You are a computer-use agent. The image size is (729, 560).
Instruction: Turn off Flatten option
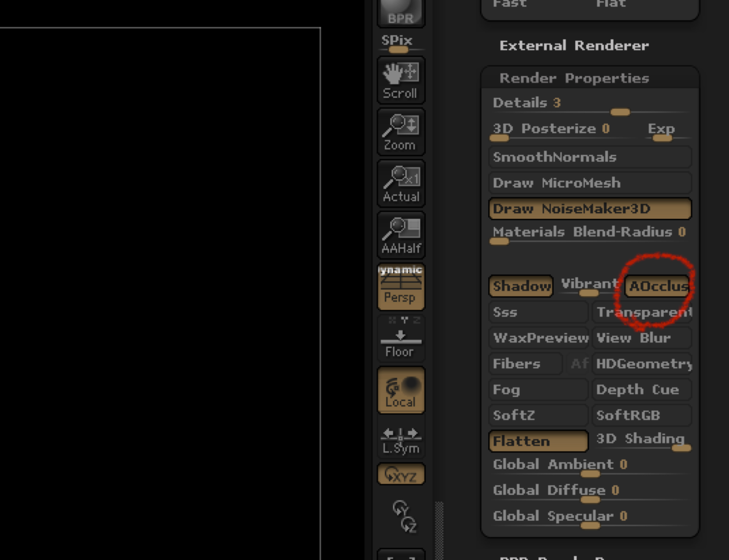[x=538, y=441]
